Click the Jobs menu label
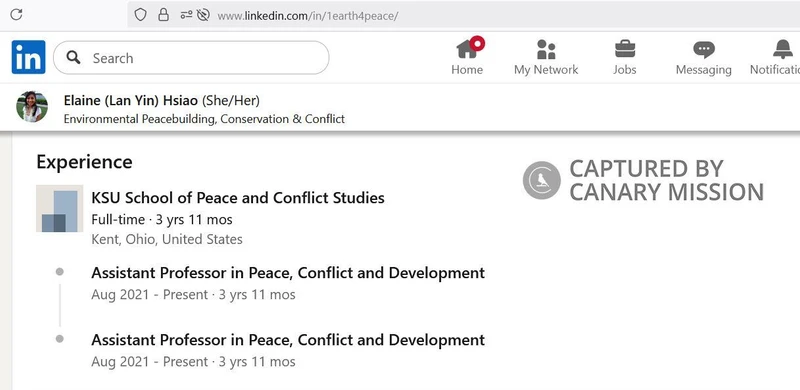 (624, 69)
